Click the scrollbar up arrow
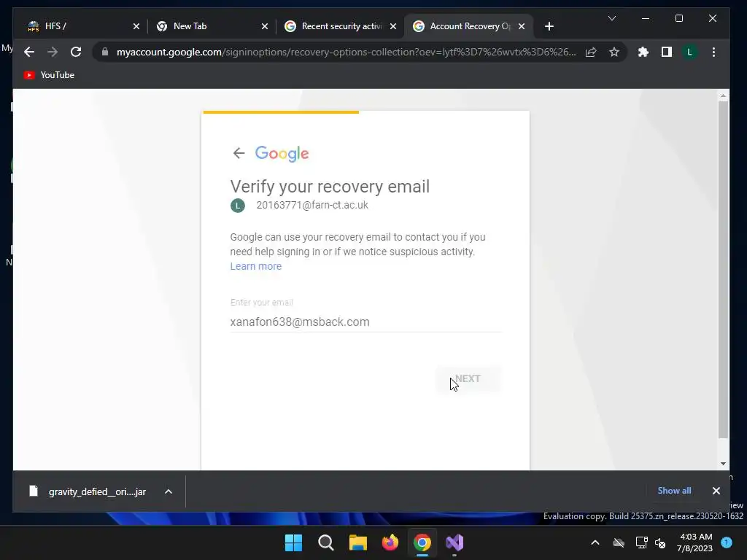 (x=723, y=96)
